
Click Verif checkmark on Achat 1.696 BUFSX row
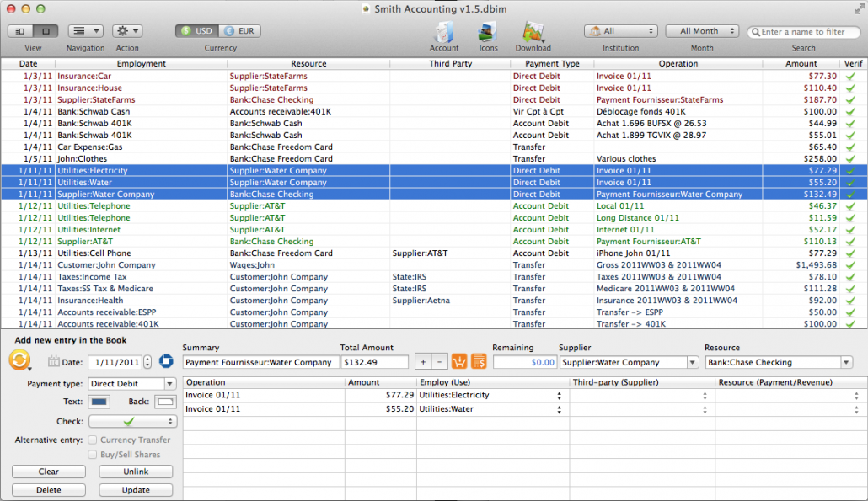[x=850, y=123]
